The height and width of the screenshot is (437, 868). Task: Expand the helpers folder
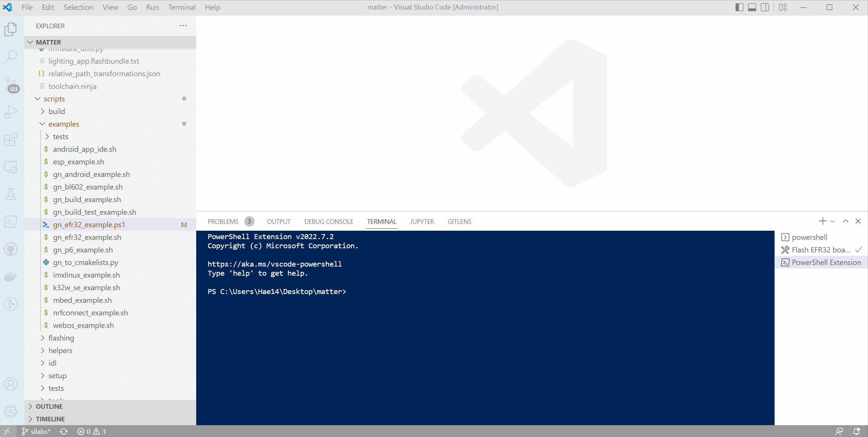[110, 350]
